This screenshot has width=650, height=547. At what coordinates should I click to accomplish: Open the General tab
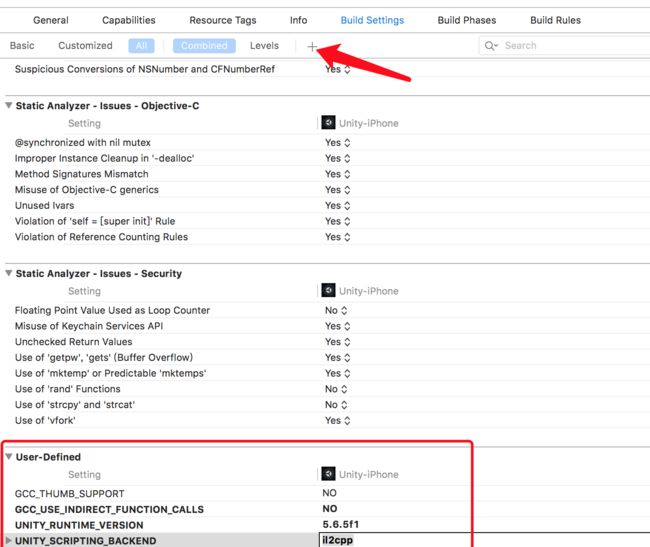(x=51, y=20)
